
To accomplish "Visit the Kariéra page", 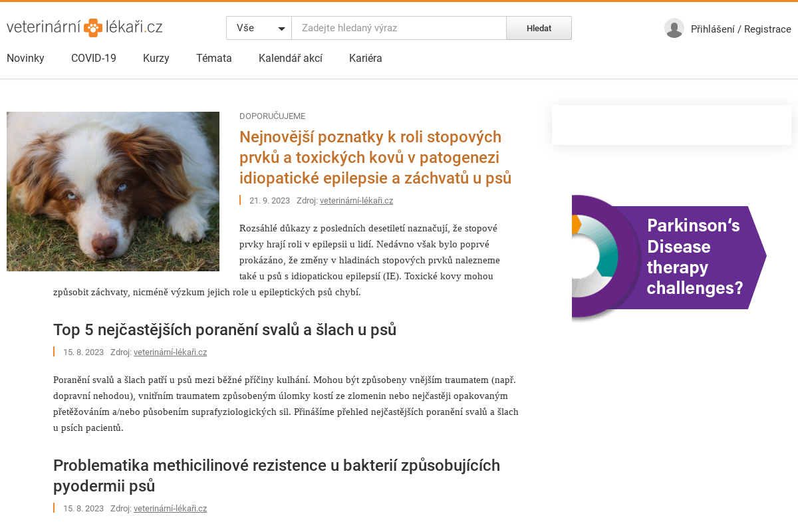I will [x=366, y=58].
